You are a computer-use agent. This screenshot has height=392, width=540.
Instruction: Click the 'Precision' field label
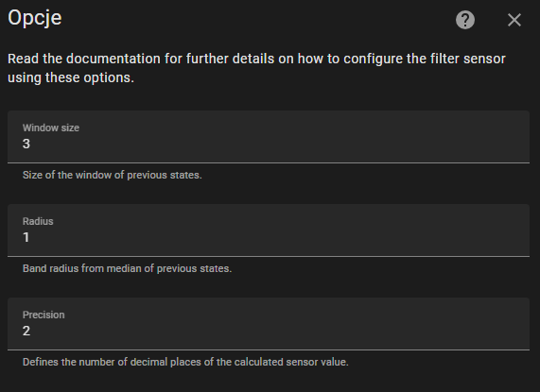(44, 315)
